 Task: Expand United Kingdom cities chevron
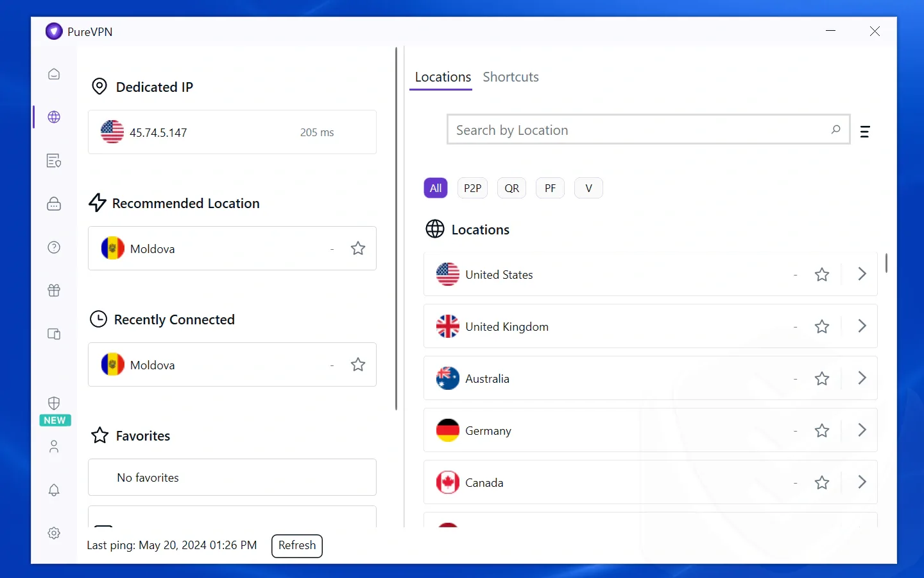pos(862,326)
